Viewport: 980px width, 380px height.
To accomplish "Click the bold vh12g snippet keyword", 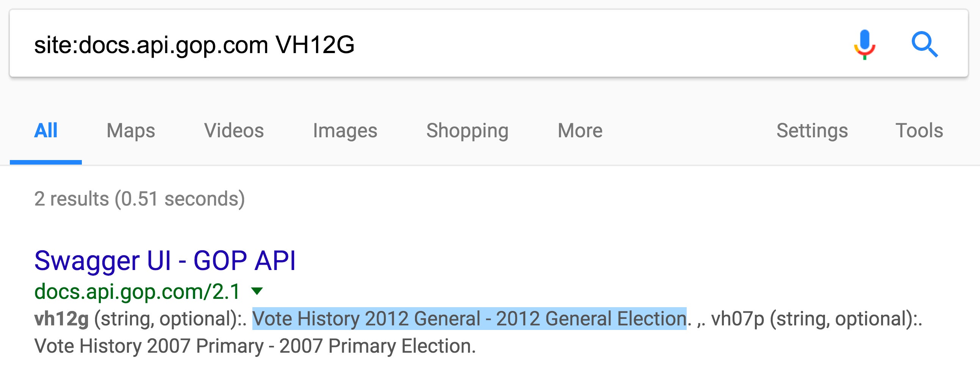I will [61, 319].
